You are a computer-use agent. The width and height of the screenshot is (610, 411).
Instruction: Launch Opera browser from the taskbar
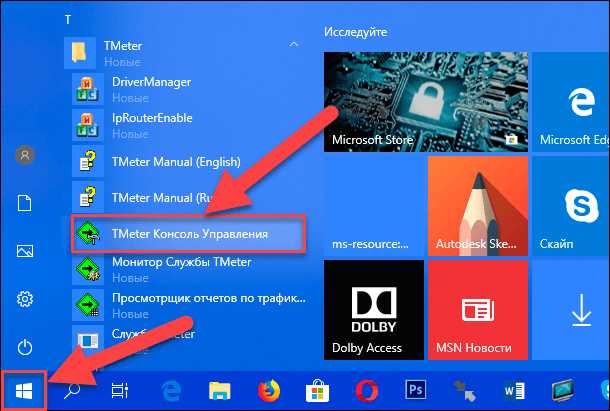[366, 390]
